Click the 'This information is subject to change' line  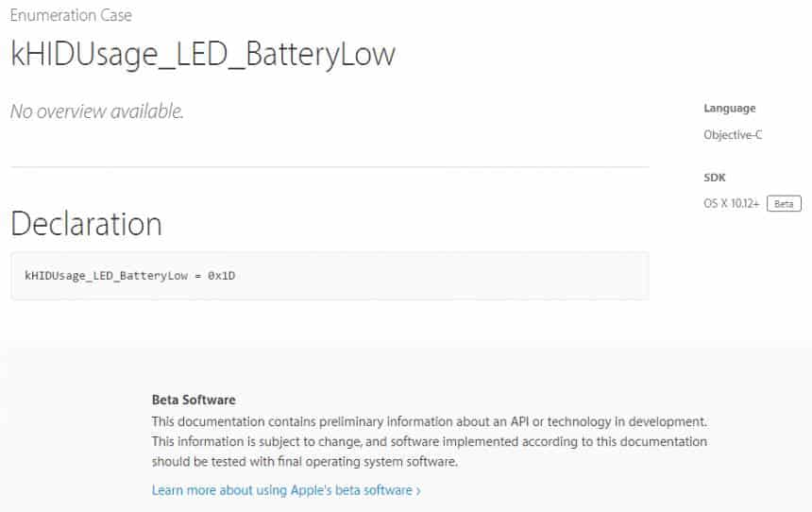430,441
